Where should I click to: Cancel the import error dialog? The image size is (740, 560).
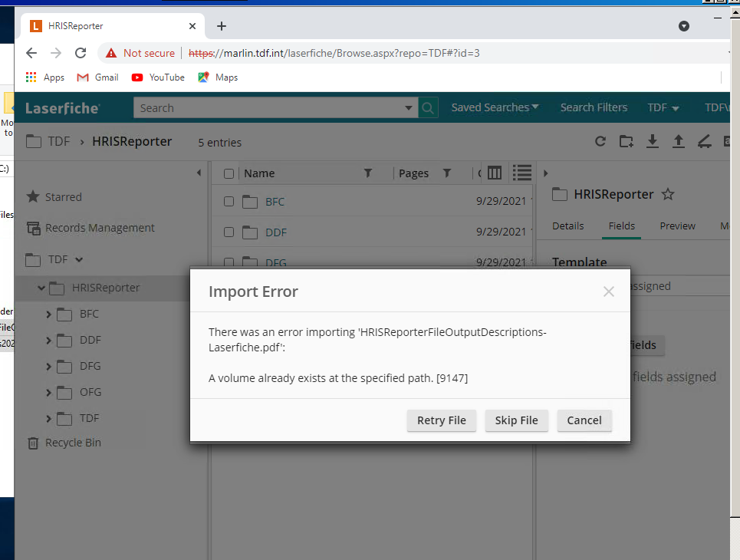coord(584,420)
